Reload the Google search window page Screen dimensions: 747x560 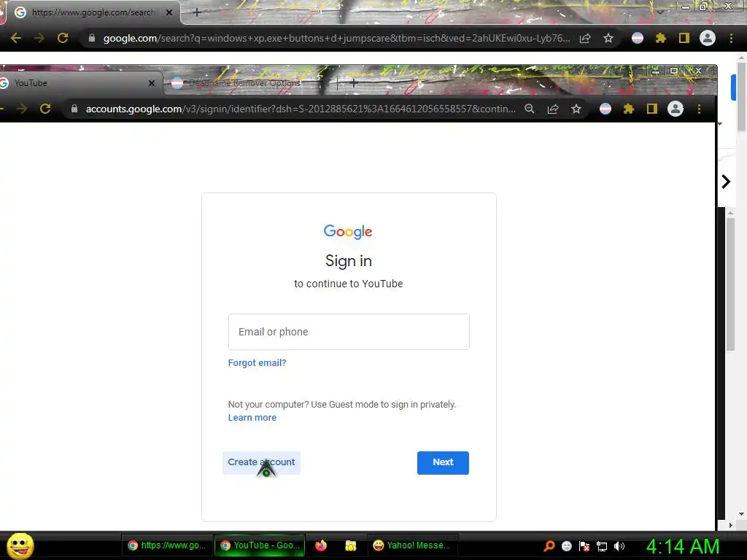[63, 38]
